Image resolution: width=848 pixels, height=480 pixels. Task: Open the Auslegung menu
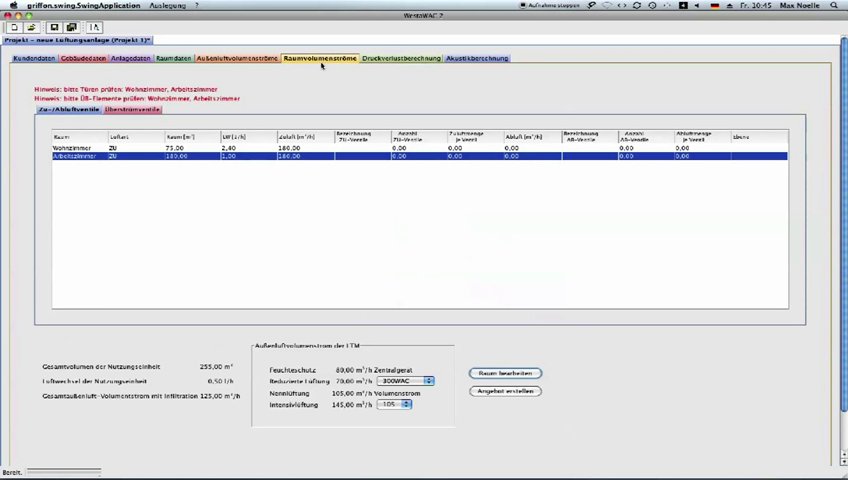click(x=167, y=5)
